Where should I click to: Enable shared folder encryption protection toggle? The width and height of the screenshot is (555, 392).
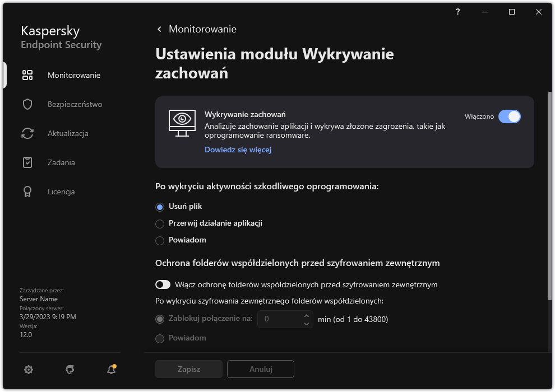tap(163, 284)
